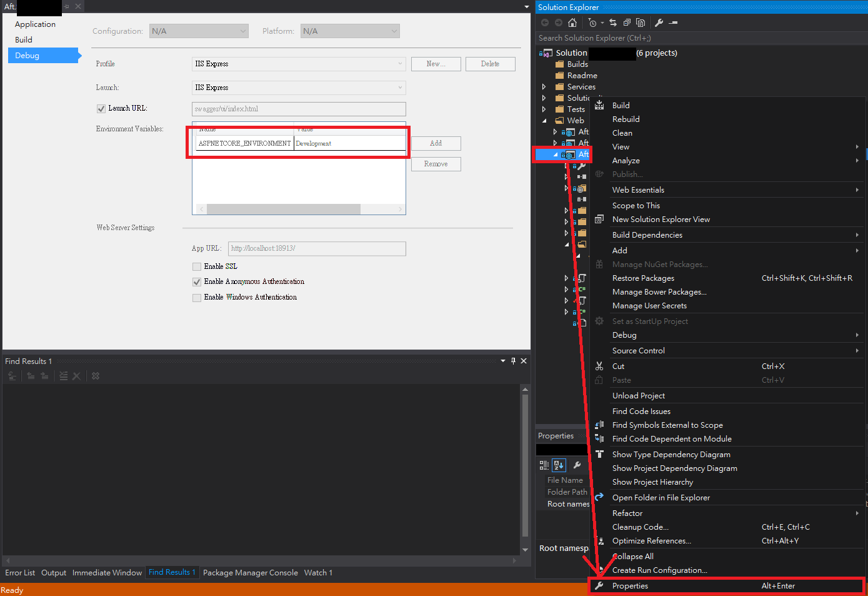Click the Show Type Dependency Diagram icon

[x=599, y=454]
